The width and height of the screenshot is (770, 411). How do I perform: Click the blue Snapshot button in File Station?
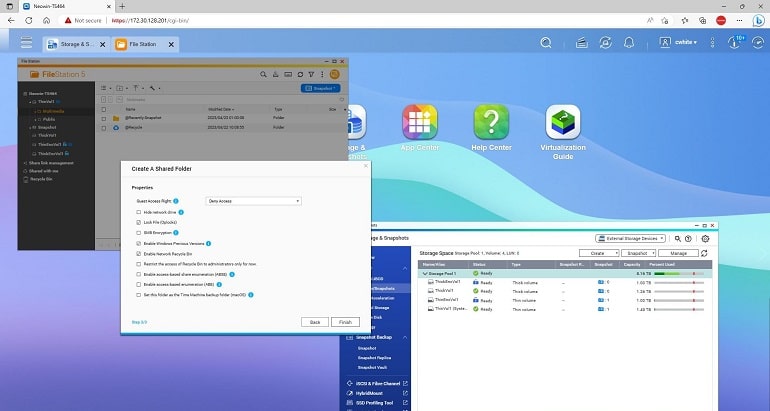click(320, 88)
